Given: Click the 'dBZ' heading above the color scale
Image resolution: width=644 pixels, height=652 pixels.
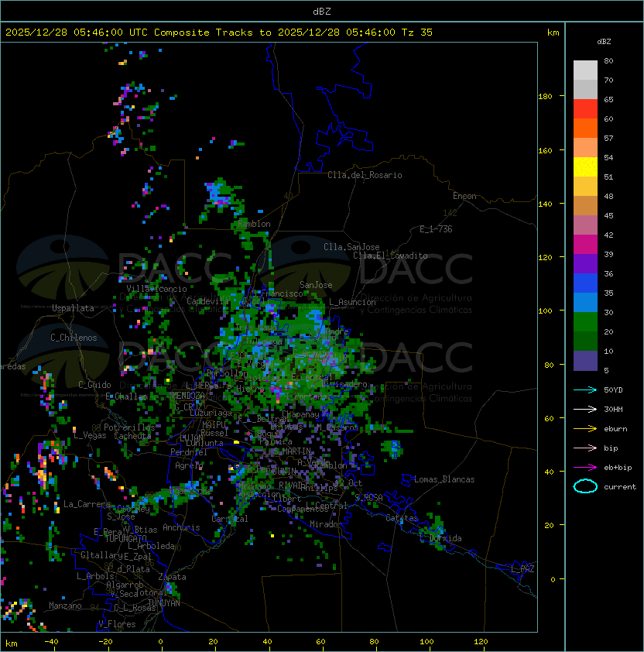Looking at the screenshot, I should click(x=604, y=42).
